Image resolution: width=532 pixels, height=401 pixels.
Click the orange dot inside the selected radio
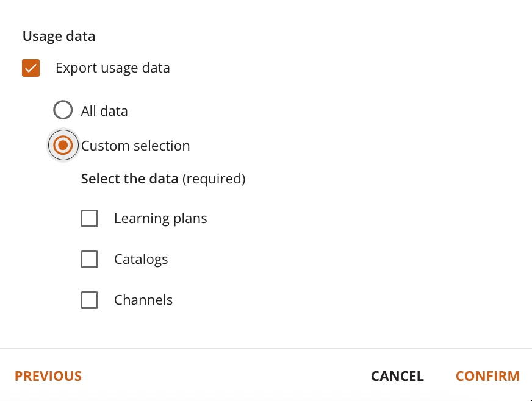click(63, 146)
